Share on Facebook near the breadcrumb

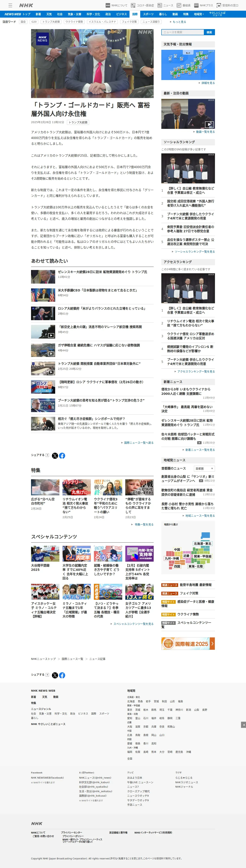62,675
